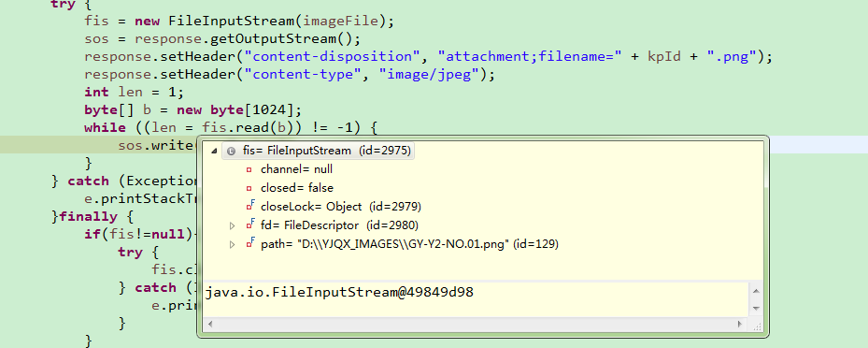Select the fis= FileInputStream root row
This screenshot has height=348, width=868.
319,151
